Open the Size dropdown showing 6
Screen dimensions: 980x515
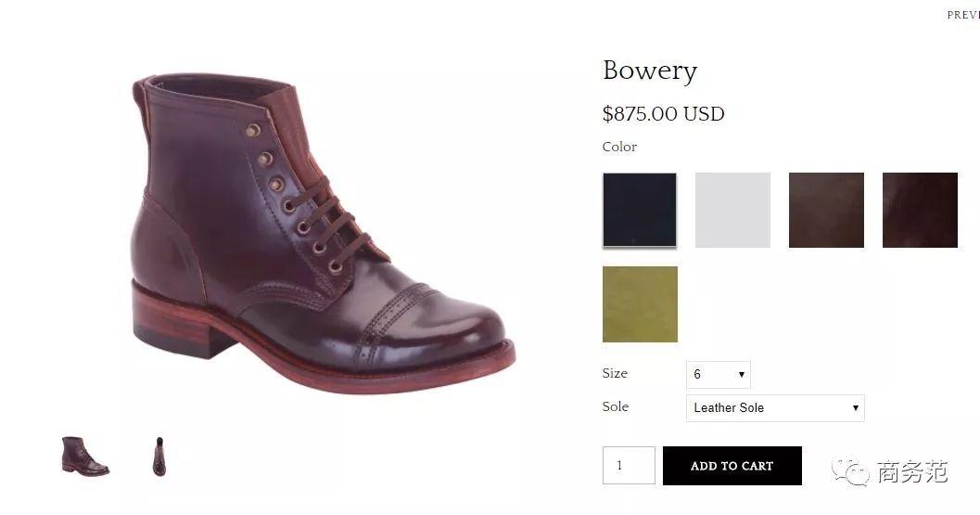tap(718, 375)
